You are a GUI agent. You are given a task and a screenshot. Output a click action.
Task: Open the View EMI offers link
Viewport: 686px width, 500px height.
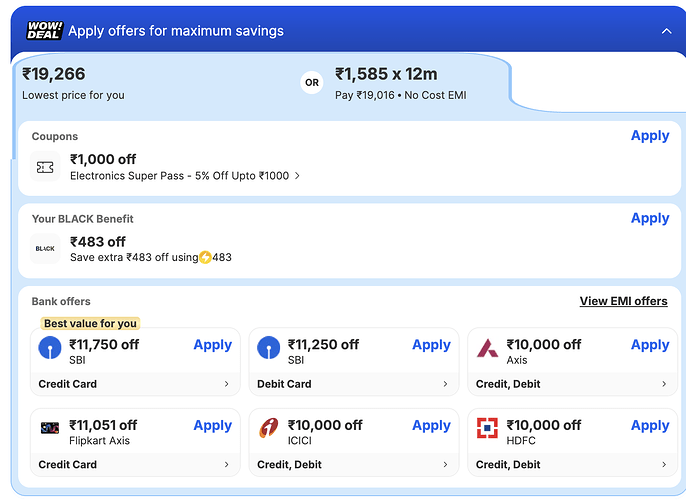(623, 301)
